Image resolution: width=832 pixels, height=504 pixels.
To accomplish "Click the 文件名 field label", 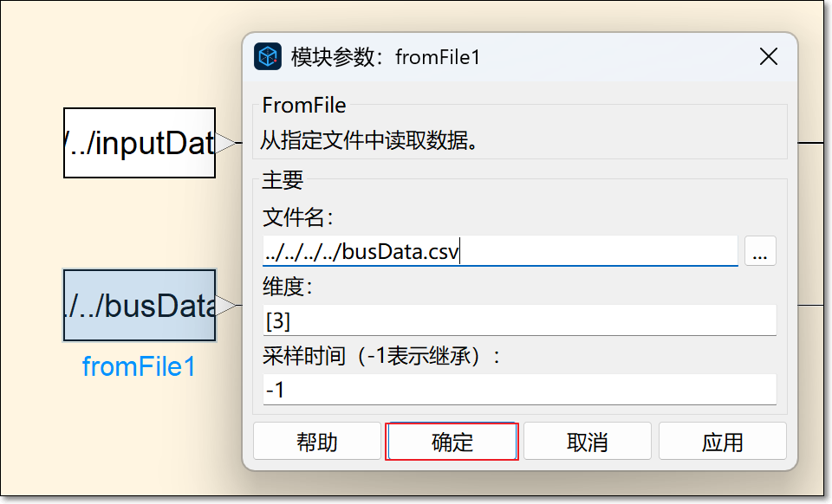I will (x=297, y=216).
